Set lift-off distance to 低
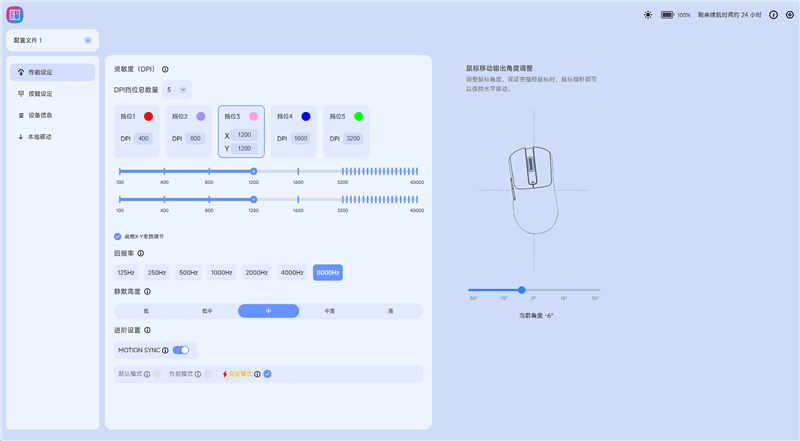The height and width of the screenshot is (441, 800). coord(146,311)
